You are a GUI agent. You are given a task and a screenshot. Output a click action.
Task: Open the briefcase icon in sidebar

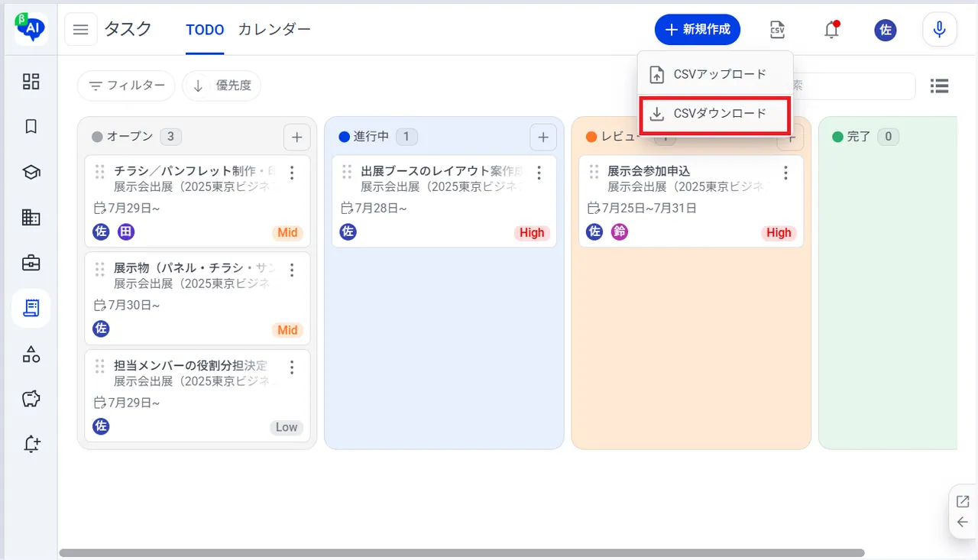[x=31, y=263]
